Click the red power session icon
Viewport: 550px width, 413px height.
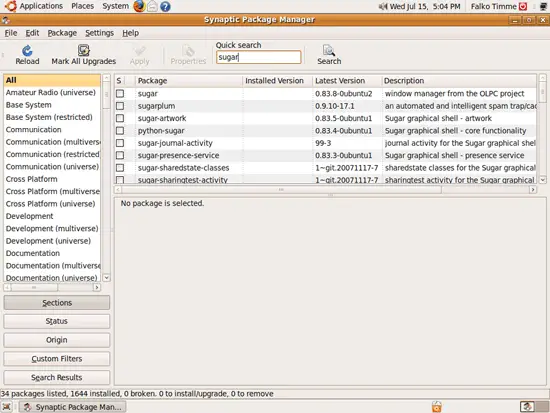tap(523, 6)
